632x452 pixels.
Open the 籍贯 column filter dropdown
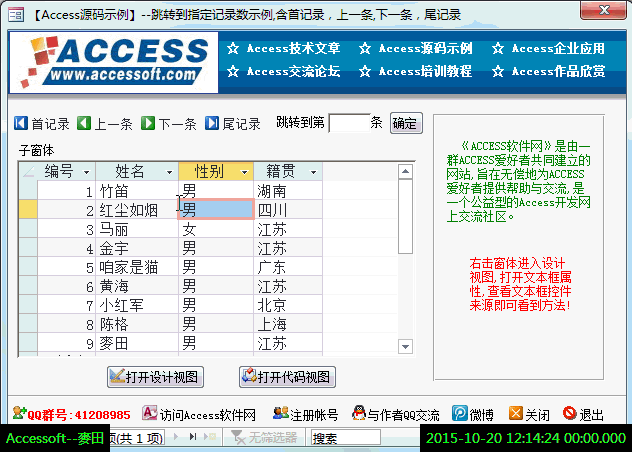(314, 172)
